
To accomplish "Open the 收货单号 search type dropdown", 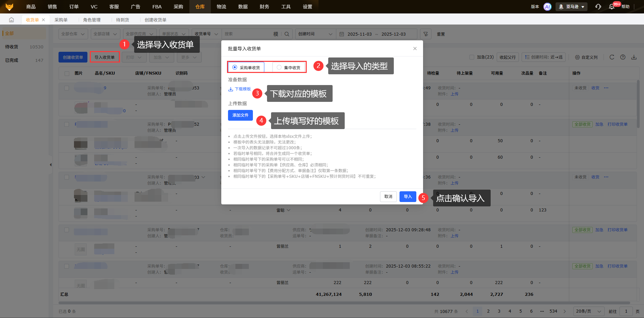I will (206, 34).
